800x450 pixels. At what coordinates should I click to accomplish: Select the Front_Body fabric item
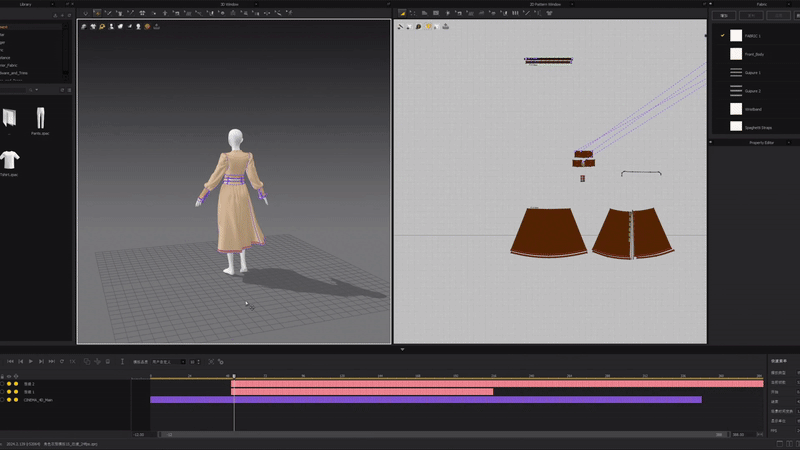point(756,54)
